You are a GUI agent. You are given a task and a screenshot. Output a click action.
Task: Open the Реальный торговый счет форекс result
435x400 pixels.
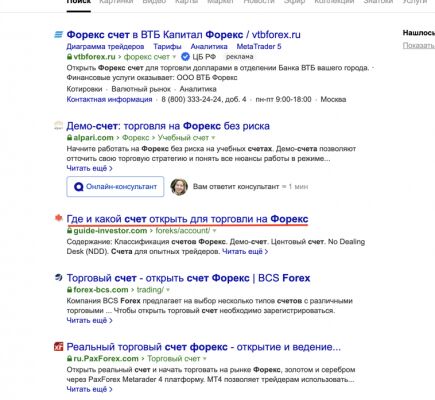click(204, 347)
